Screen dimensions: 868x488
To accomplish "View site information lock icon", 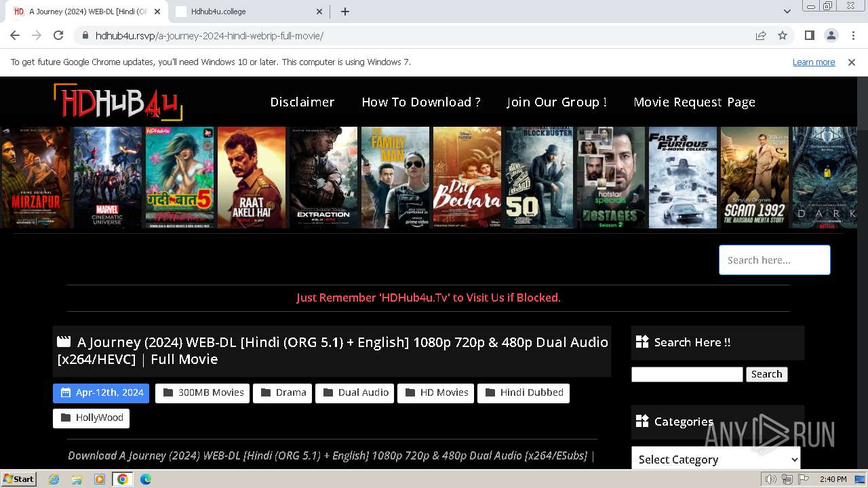I will coord(85,35).
